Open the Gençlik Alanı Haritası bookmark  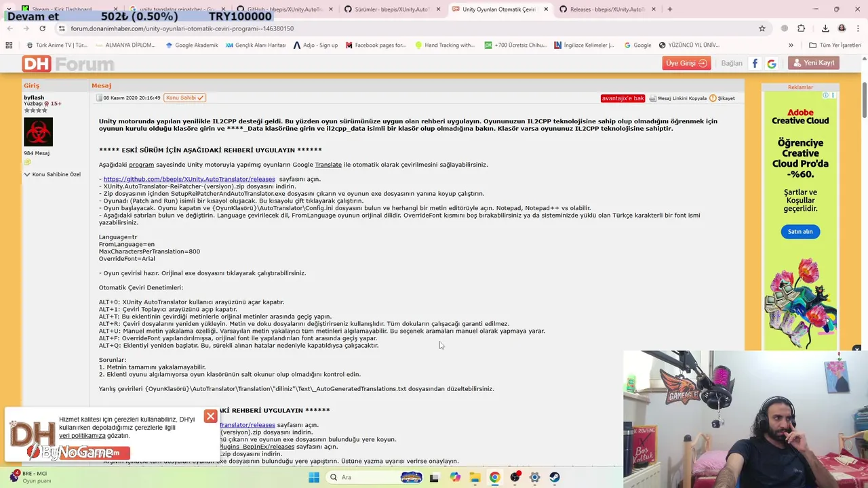click(256, 45)
